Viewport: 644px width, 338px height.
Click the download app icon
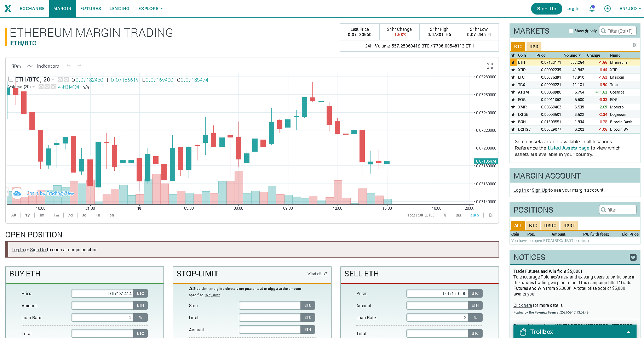(608, 9)
